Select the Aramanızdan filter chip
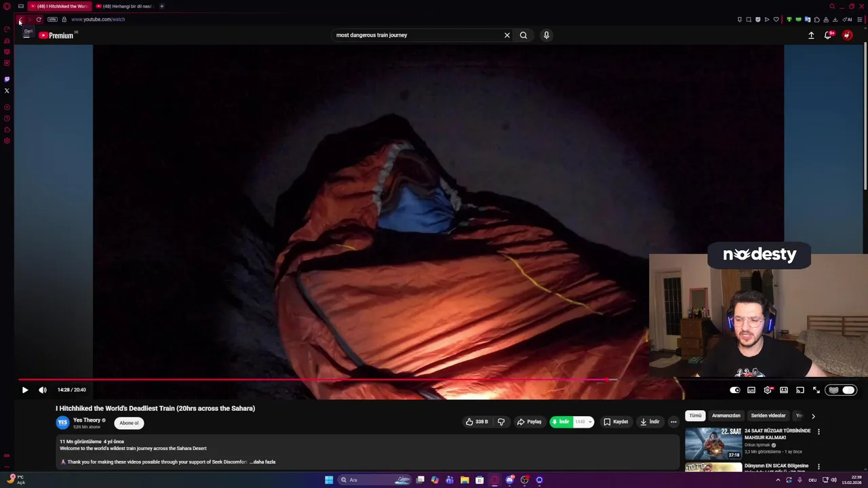 pyautogui.click(x=726, y=415)
